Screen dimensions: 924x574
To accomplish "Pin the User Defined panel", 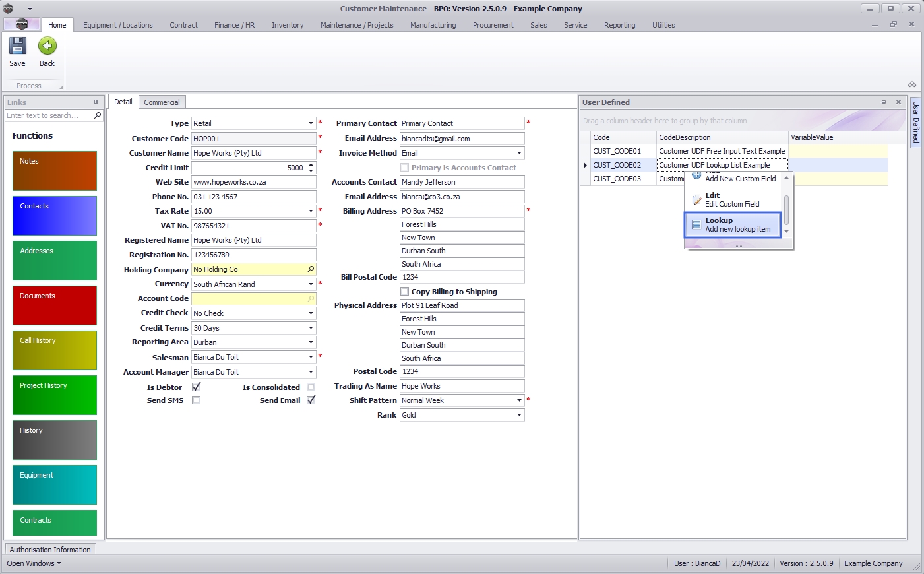I will [x=883, y=102].
